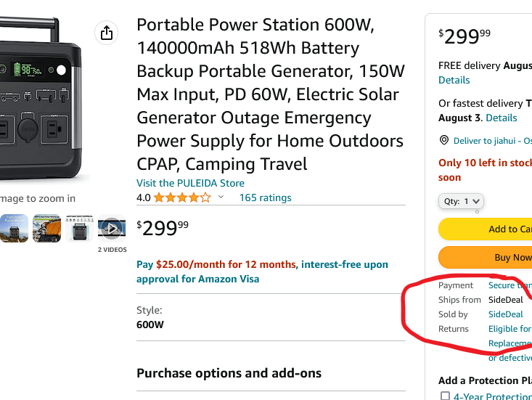Play the product videos thumbnail
This screenshot has width=532, height=400.
[111, 229]
